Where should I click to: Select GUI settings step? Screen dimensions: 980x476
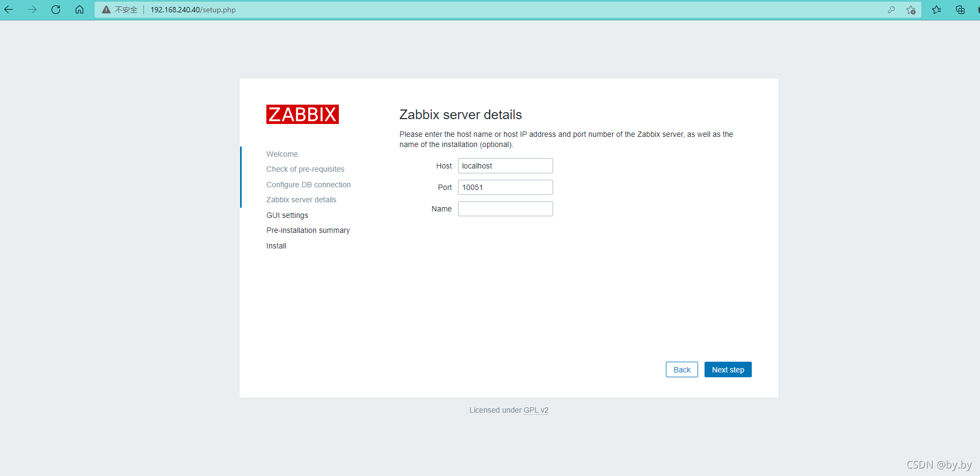pos(287,215)
